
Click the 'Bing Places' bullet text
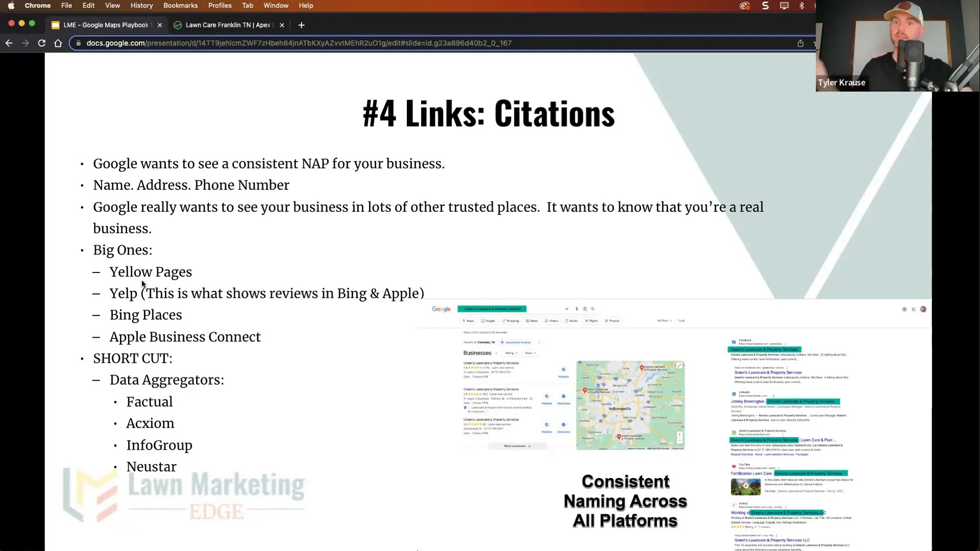[x=145, y=315]
